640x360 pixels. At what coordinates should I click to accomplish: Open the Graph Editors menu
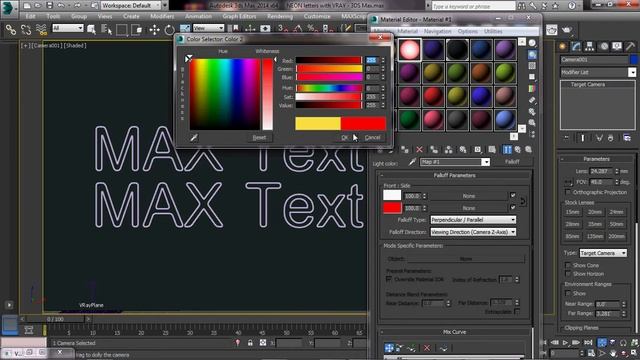click(x=239, y=16)
